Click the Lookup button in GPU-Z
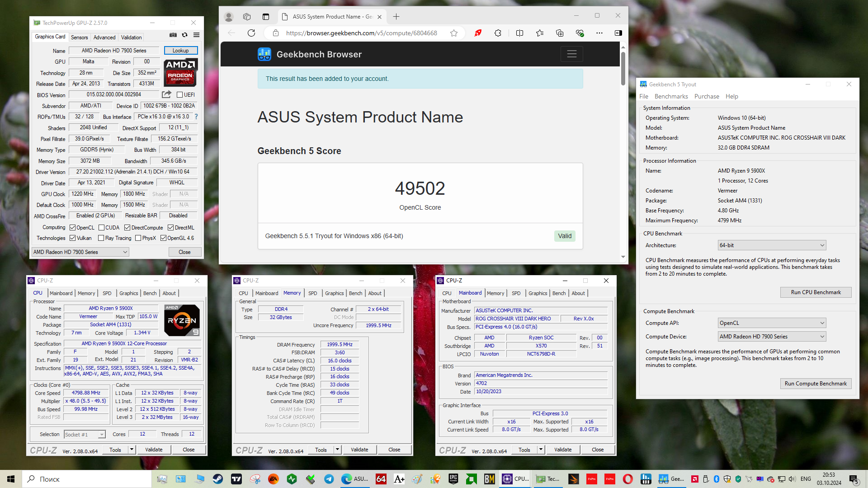The image size is (868, 488). [181, 51]
